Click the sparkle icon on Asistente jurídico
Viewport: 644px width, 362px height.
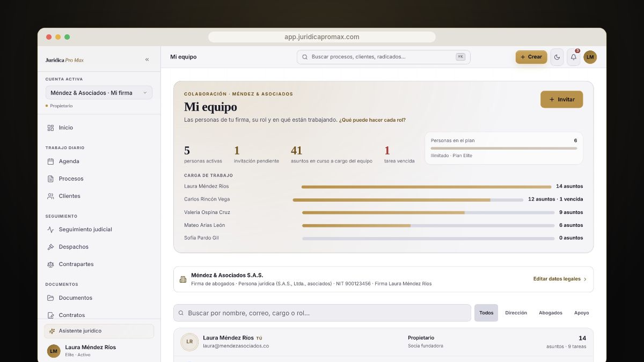click(x=52, y=331)
